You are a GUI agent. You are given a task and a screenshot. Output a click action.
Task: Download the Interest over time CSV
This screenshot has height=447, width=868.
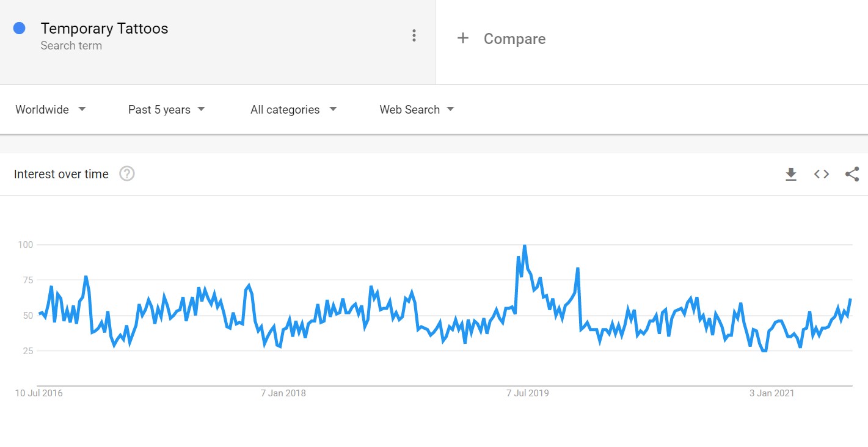pos(791,175)
